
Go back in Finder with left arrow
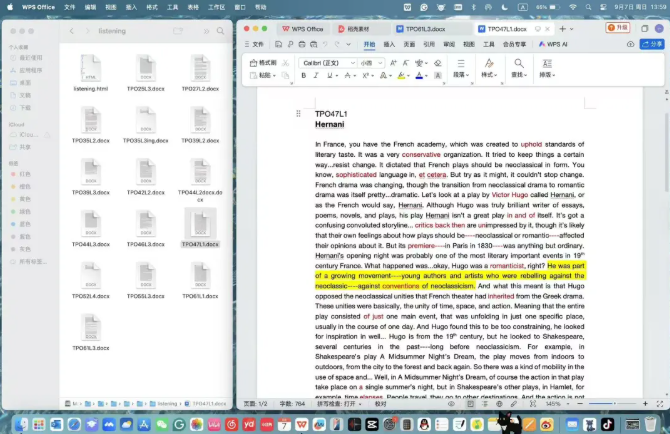click(73, 31)
